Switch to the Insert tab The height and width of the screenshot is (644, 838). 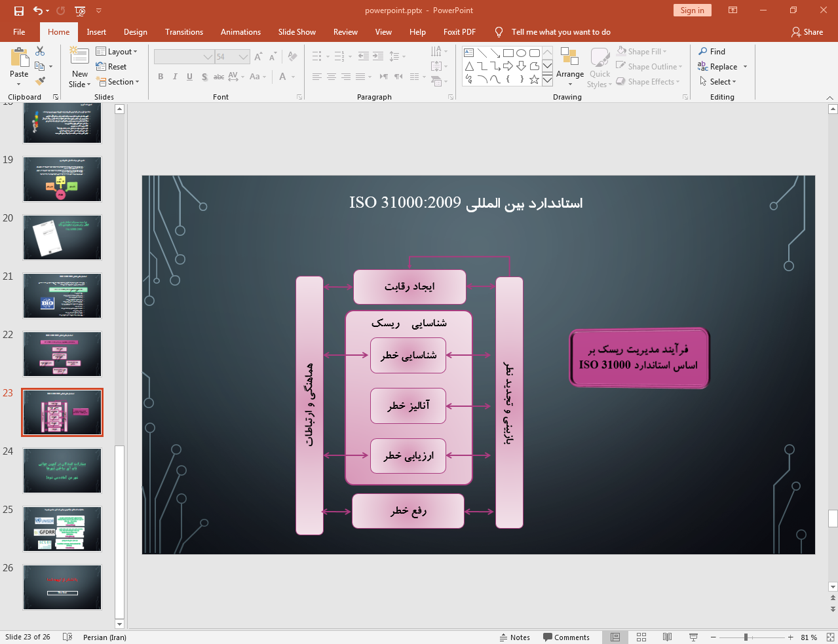coord(96,31)
